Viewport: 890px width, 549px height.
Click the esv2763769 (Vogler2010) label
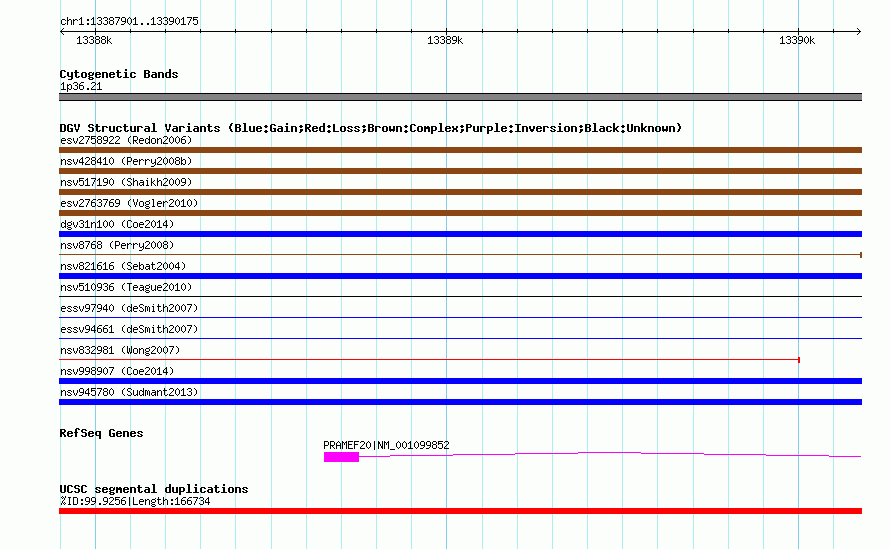129,203
